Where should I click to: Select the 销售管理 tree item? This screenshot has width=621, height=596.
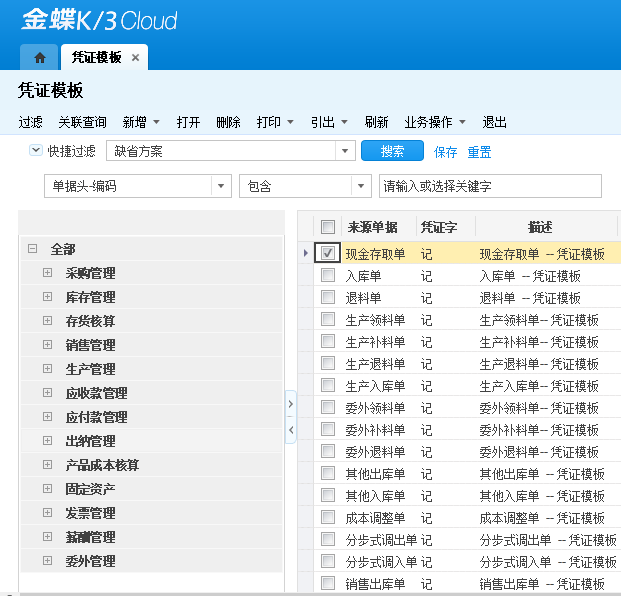pyautogui.click(x=90, y=345)
